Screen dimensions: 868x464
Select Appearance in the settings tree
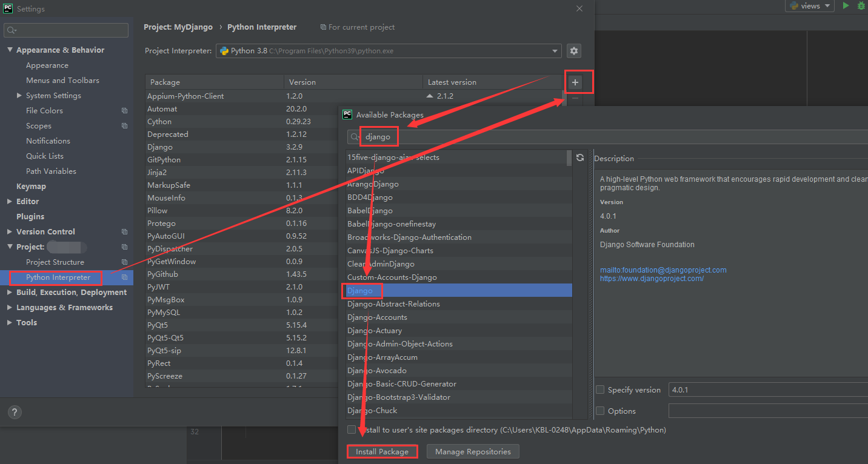click(x=47, y=65)
